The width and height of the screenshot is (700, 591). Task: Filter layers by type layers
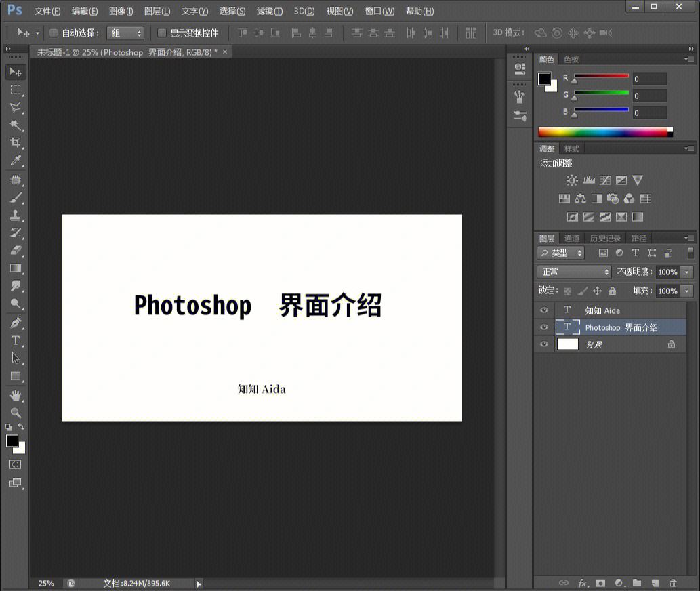point(636,253)
